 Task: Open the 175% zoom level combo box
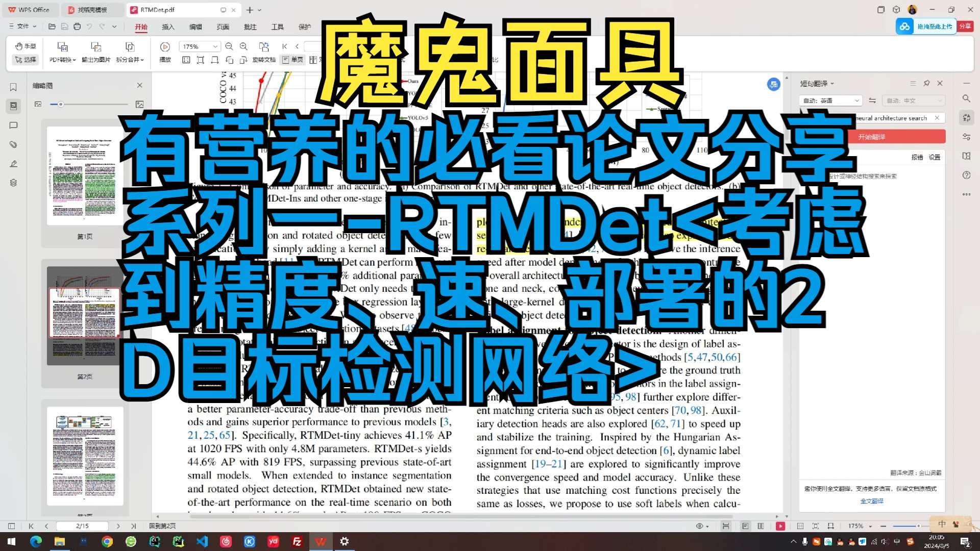(200, 46)
